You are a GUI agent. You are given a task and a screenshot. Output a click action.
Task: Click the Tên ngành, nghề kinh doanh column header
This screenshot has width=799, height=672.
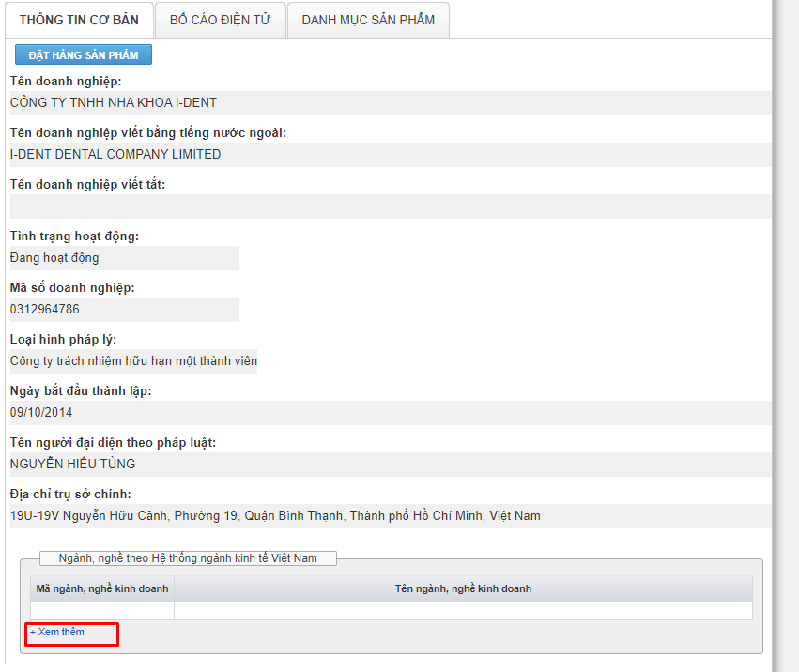click(x=463, y=589)
